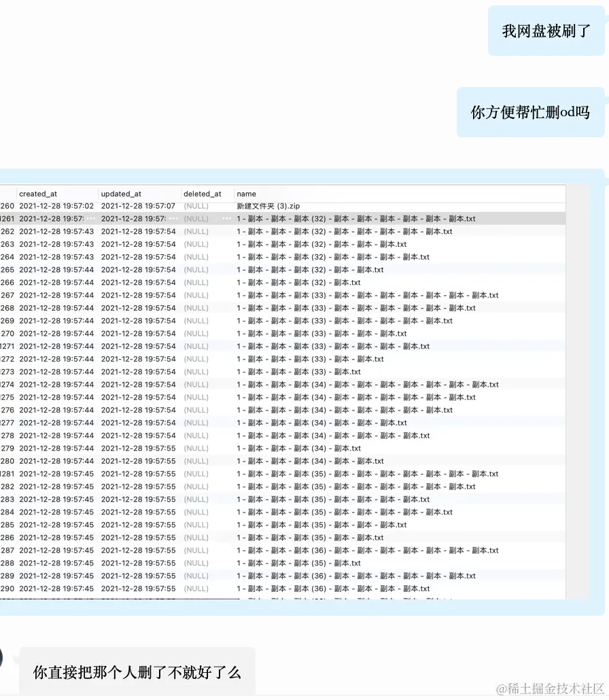Viewport: 609px width, 700px height.
Task: Select row id 281
Action: point(7,474)
